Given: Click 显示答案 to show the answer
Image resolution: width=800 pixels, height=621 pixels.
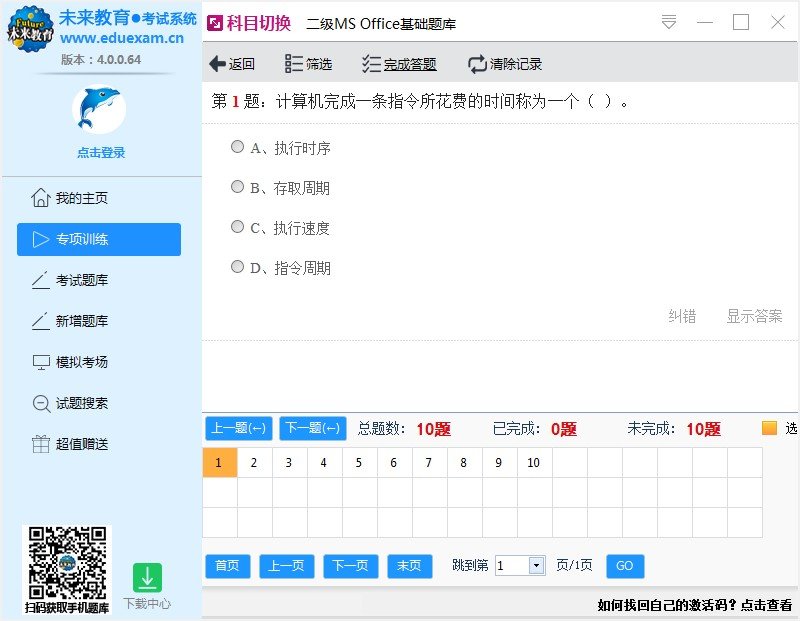Looking at the screenshot, I should click(x=753, y=315).
